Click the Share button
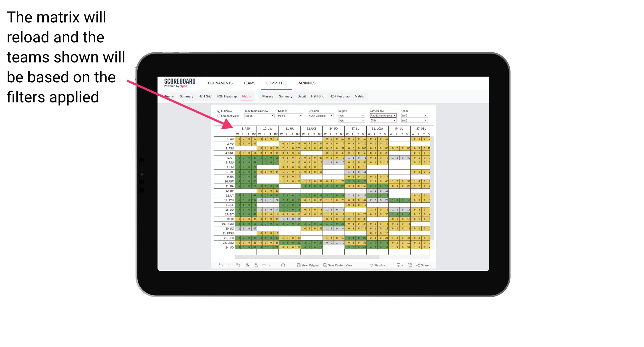The image size is (644, 347). click(423, 266)
